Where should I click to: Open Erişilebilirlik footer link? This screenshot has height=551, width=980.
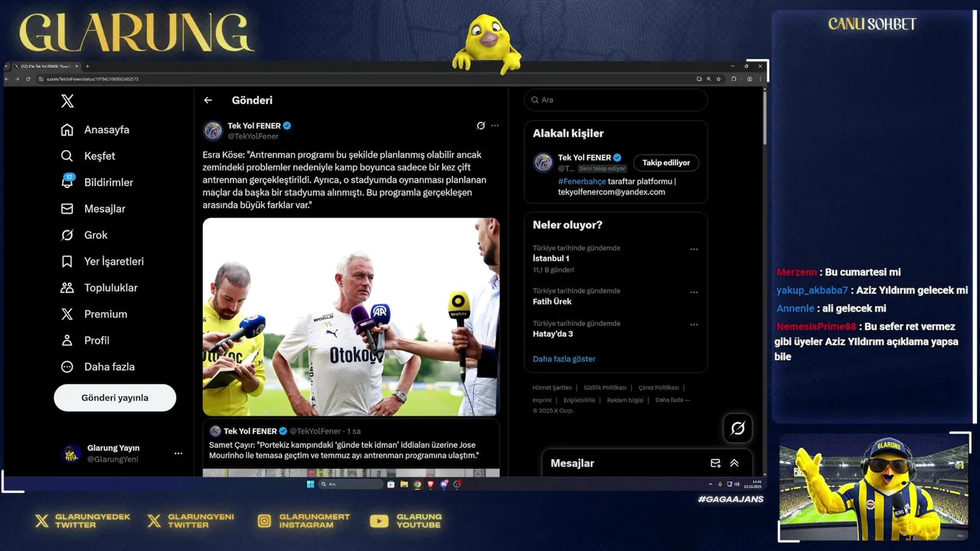580,400
